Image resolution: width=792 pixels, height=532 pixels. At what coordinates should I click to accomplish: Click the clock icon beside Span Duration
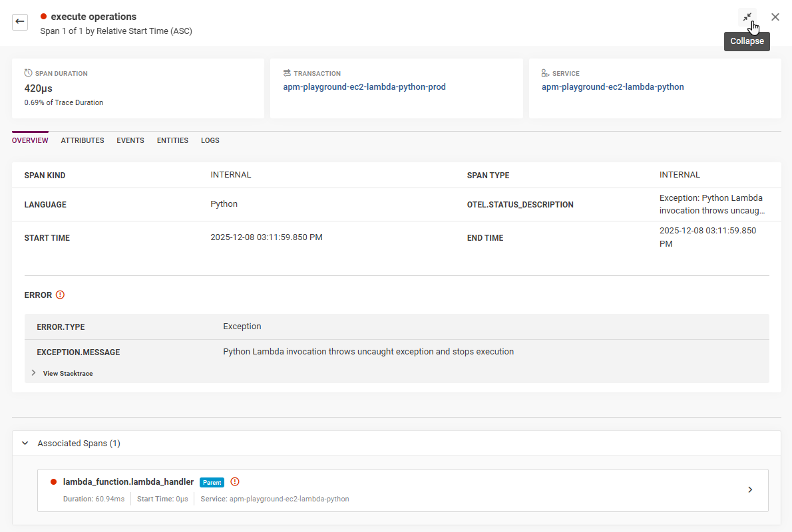pyautogui.click(x=27, y=73)
